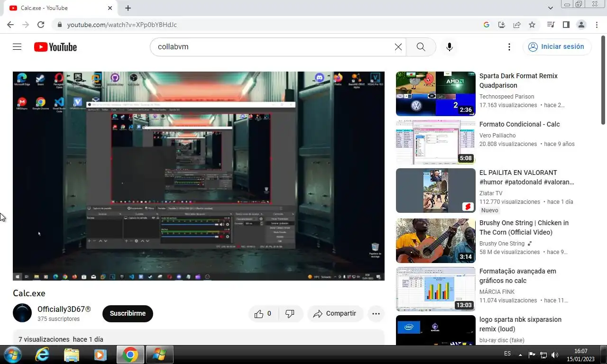Click the address bar URL
Image resolution: width=607 pixels, height=364 pixels.
122,25
